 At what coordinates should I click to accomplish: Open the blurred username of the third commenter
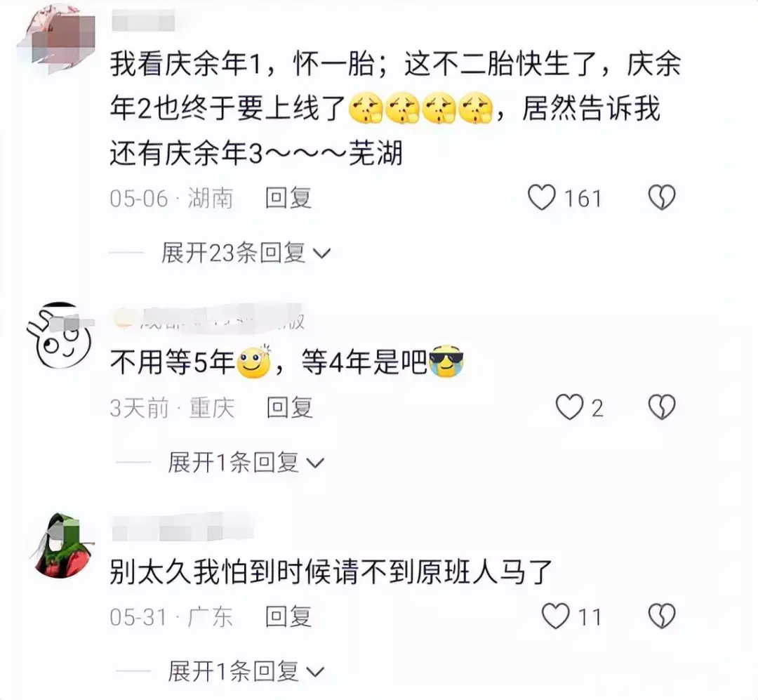click(182, 528)
